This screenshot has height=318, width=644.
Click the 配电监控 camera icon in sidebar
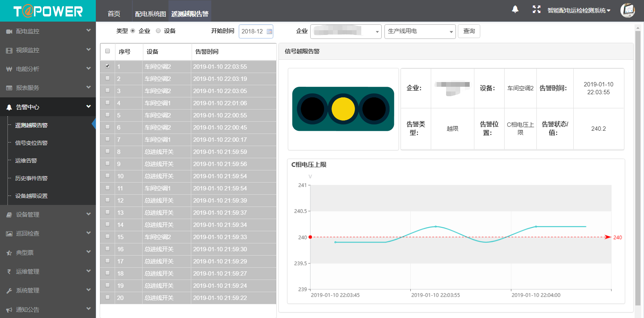pos(9,31)
